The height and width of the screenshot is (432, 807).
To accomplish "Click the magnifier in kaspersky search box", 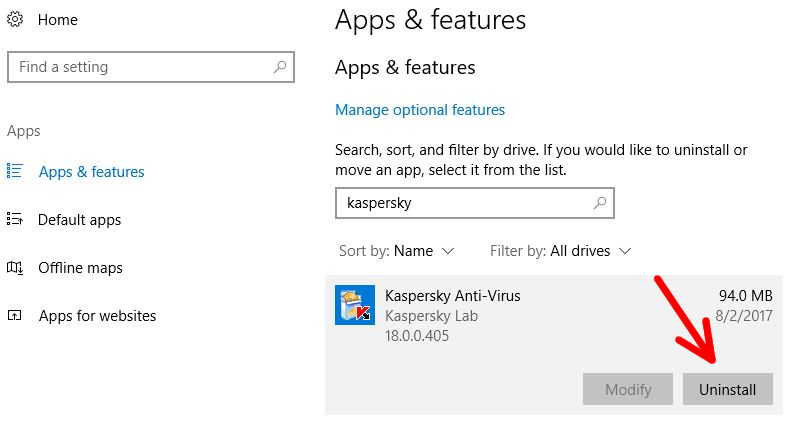I will pos(600,203).
